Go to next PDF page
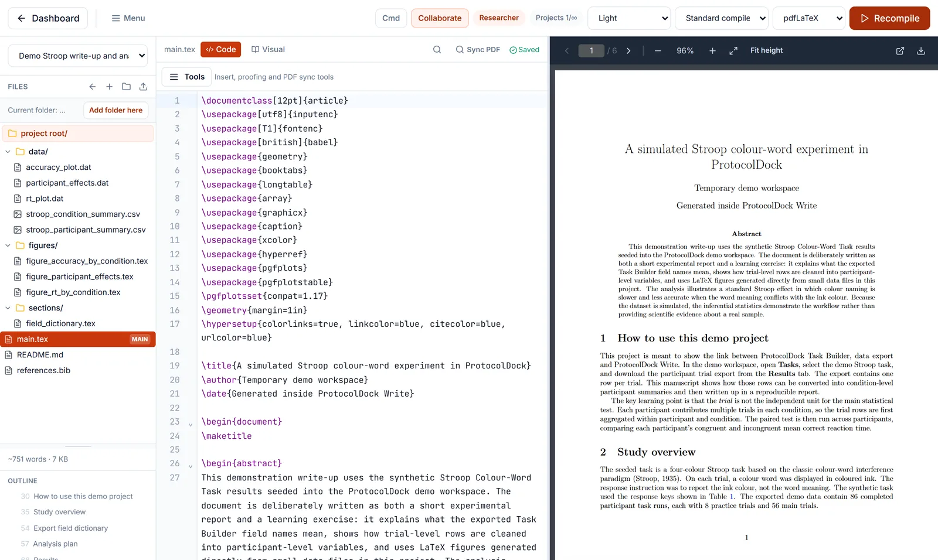The width and height of the screenshot is (938, 560). click(x=628, y=51)
